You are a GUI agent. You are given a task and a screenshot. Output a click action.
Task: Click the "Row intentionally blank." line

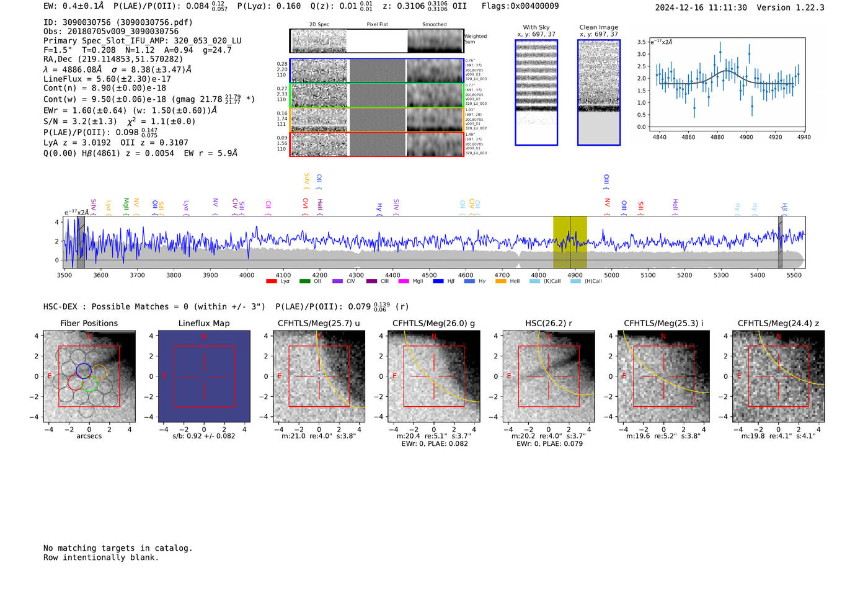click(x=101, y=558)
